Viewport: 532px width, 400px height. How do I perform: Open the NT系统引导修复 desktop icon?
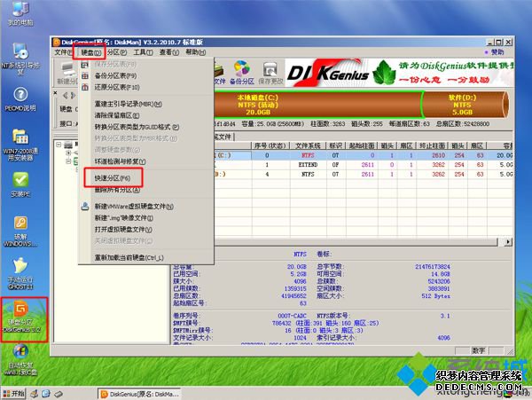20,59
